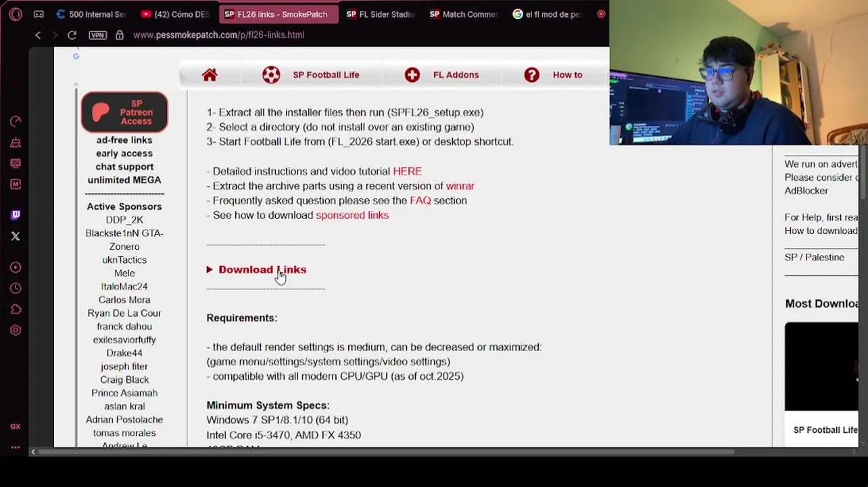Click the sponsor name Ryan De La Cour

coord(124,313)
